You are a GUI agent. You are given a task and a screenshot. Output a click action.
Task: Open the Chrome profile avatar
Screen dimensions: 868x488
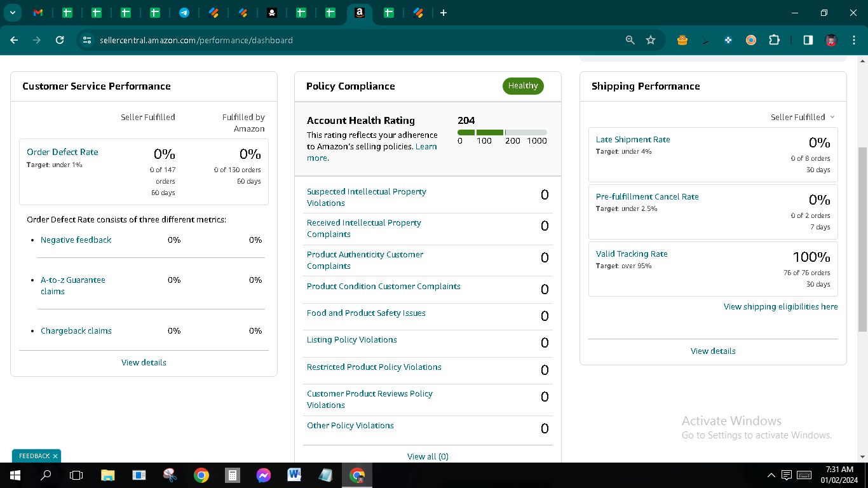(831, 40)
